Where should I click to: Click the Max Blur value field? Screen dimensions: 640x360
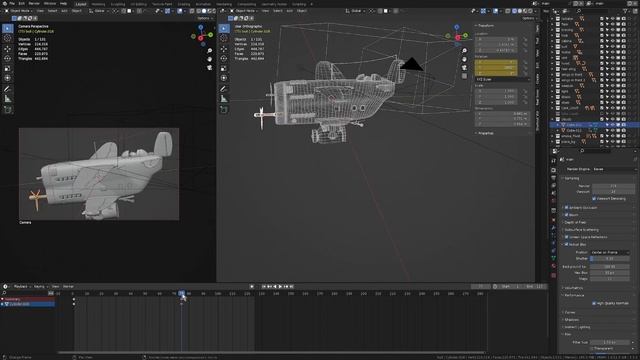tap(610, 273)
